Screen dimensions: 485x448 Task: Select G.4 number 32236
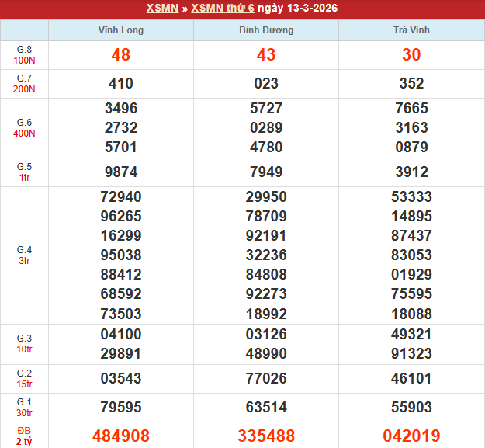click(266, 255)
